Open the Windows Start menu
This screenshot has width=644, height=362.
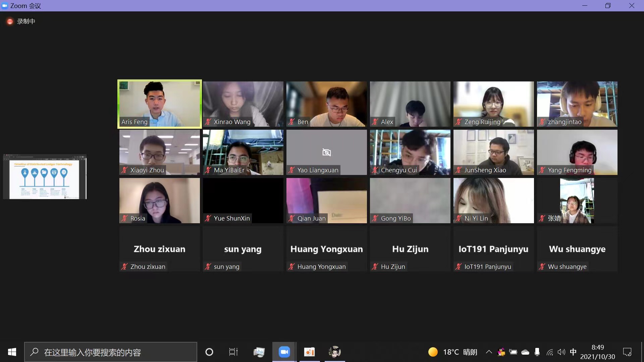pos(12,352)
